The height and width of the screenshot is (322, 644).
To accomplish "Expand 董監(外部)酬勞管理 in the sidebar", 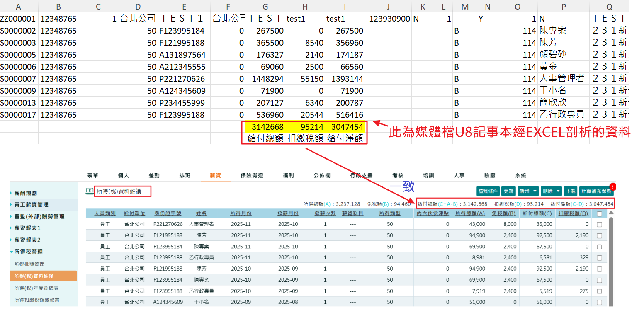I will point(39,216).
